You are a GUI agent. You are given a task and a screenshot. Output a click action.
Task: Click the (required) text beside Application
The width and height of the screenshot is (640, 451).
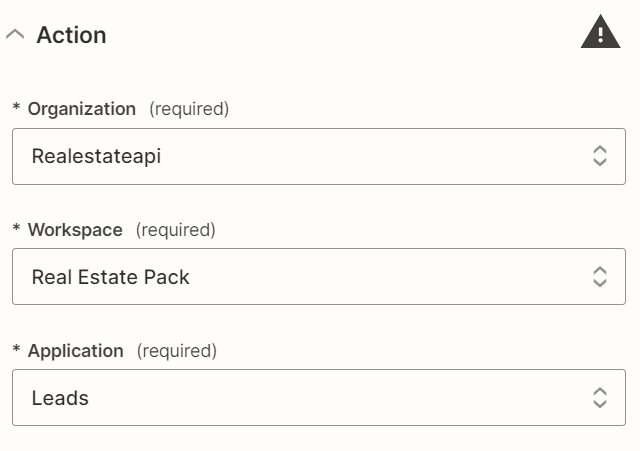[177, 351]
